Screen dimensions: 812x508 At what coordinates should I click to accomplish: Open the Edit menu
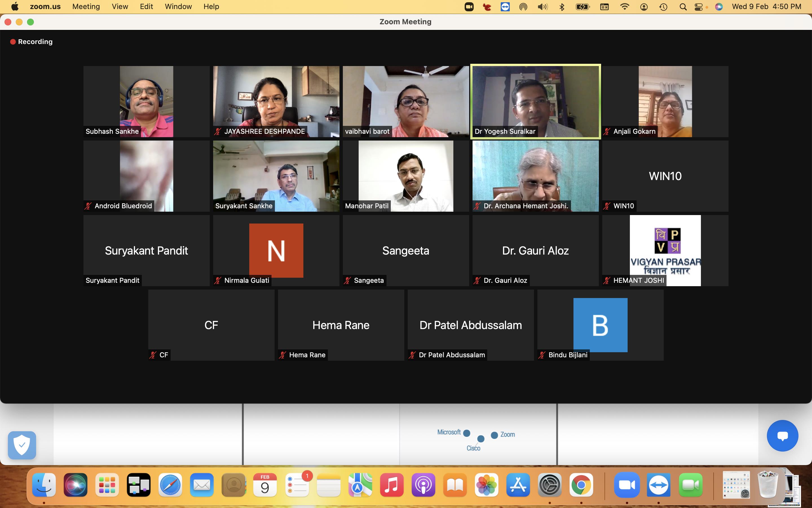[147, 6]
